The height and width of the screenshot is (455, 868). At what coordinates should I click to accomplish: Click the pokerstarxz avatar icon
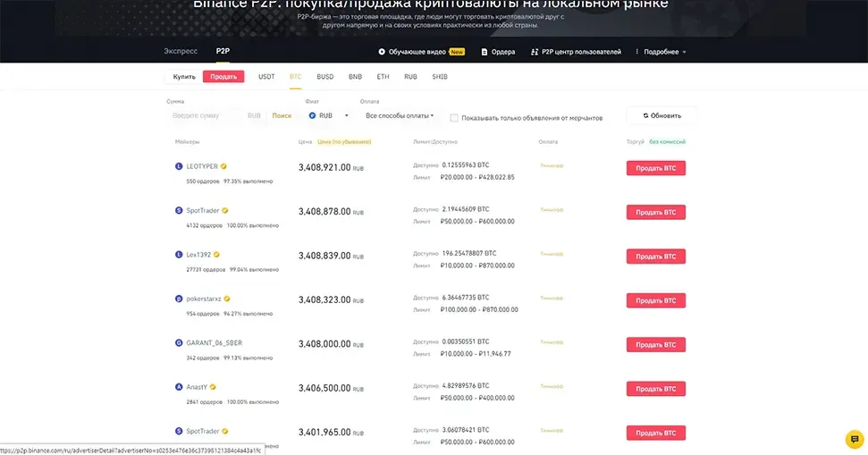[179, 299]
